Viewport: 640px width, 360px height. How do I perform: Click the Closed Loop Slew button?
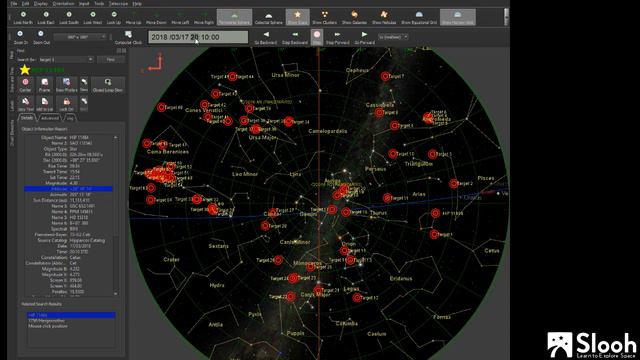click(108, 85)
